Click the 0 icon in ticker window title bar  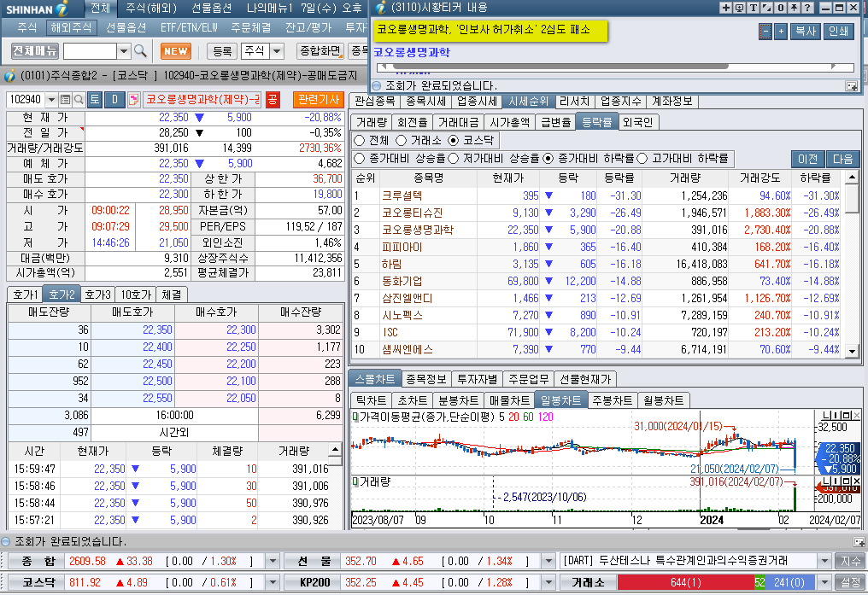click(x=781, y=8)
